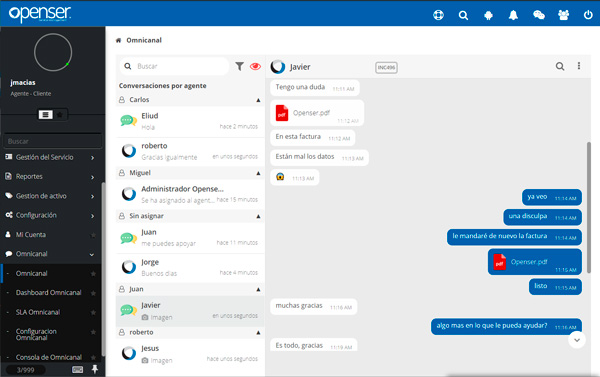Favorite Configuracion Omnicanal with its star

point(93,332)
